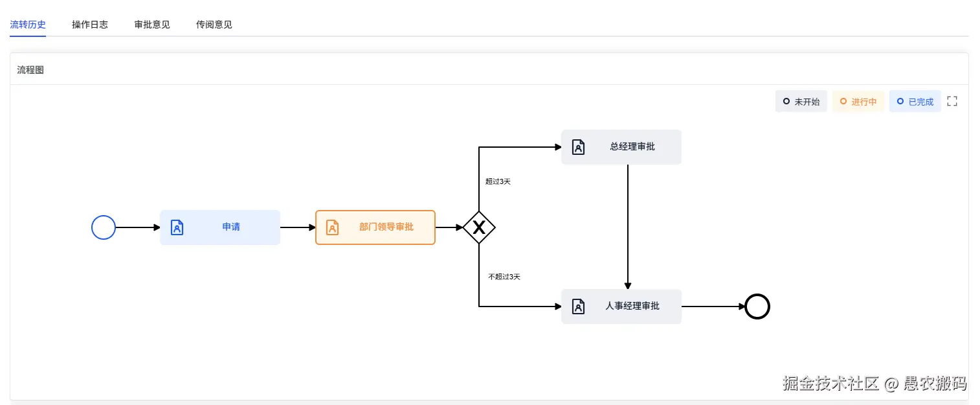
Task: Toggle the 未开始 legend filter
Action: pos(801,101)
